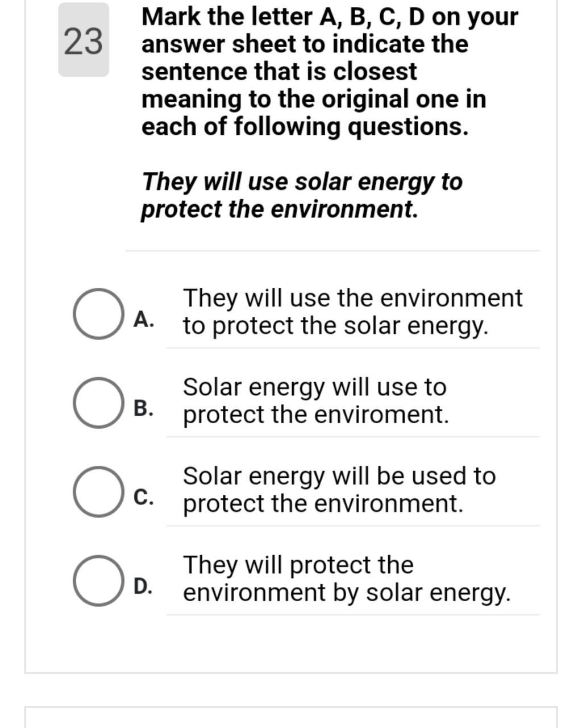582x728 pixels.
Task: Choose 'Solar energy will be used to protect'
Action: (x=339, y=490)
